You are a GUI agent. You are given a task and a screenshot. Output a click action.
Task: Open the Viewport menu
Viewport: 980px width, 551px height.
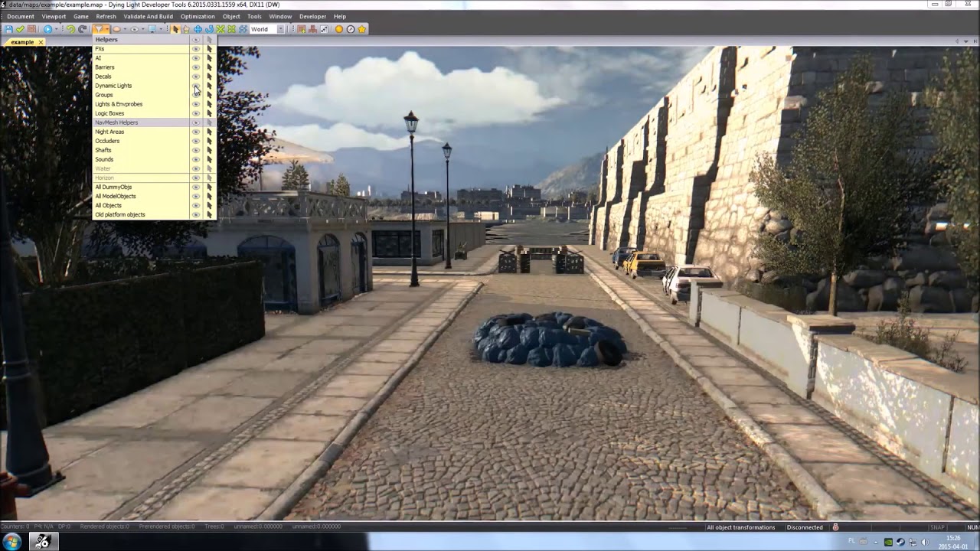(x=54, y=16)
